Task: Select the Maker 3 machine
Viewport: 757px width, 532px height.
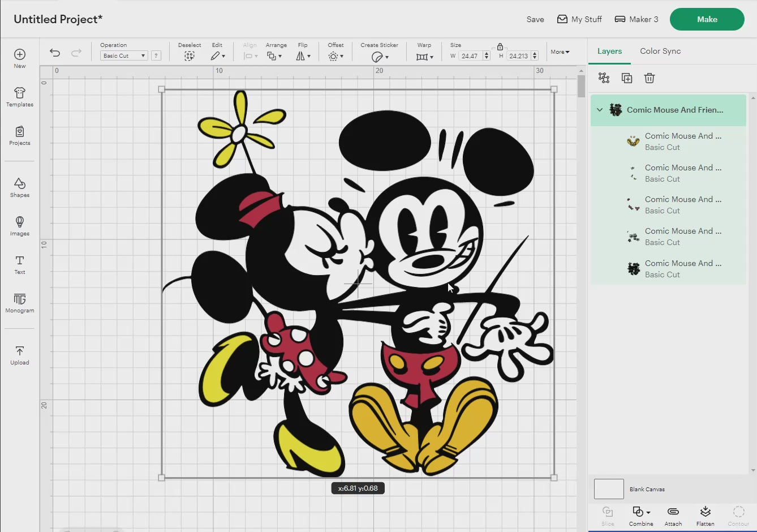Action: pyautogui.click(x=636, y=19)
